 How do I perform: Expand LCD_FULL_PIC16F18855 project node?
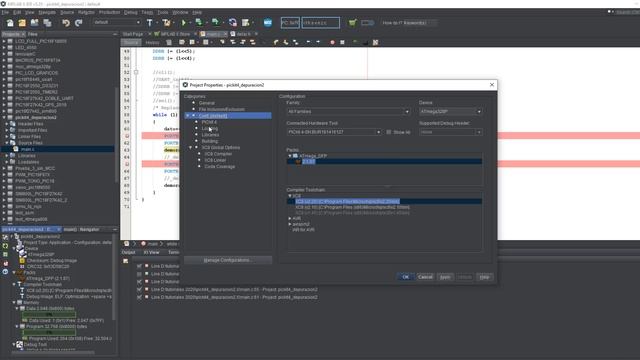pyautogui.click(x=4, y=41)
